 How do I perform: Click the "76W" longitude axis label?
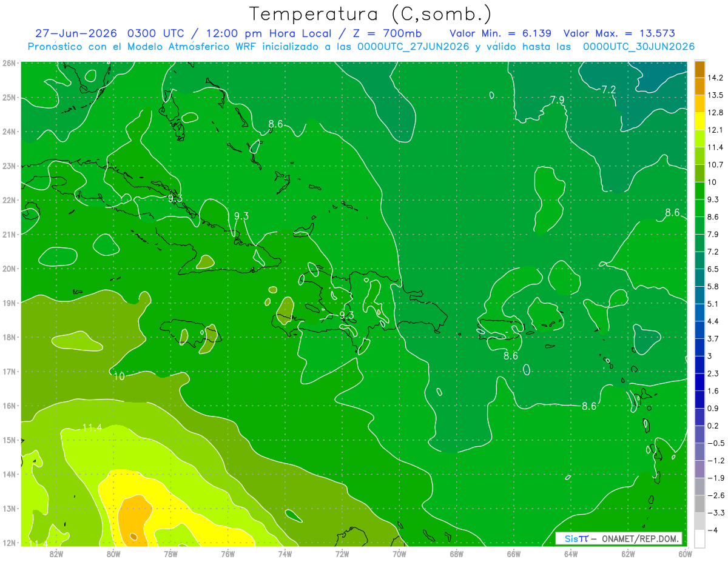[x=227, y=554]
